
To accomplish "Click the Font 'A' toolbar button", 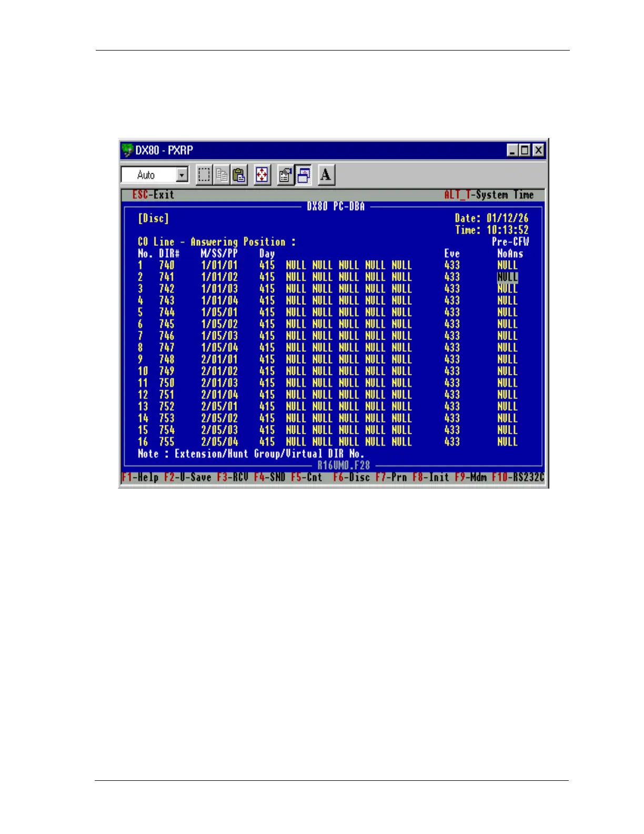I will [326, 175].
